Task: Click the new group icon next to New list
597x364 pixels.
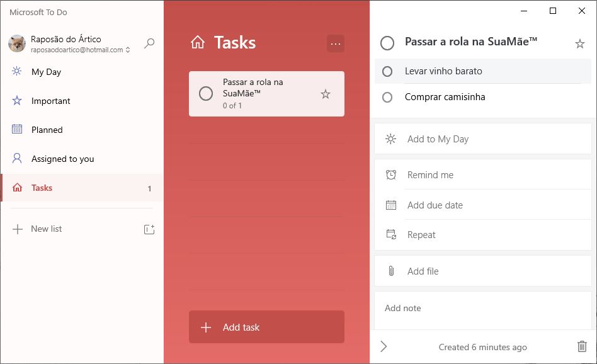Action: click(149, 229)
